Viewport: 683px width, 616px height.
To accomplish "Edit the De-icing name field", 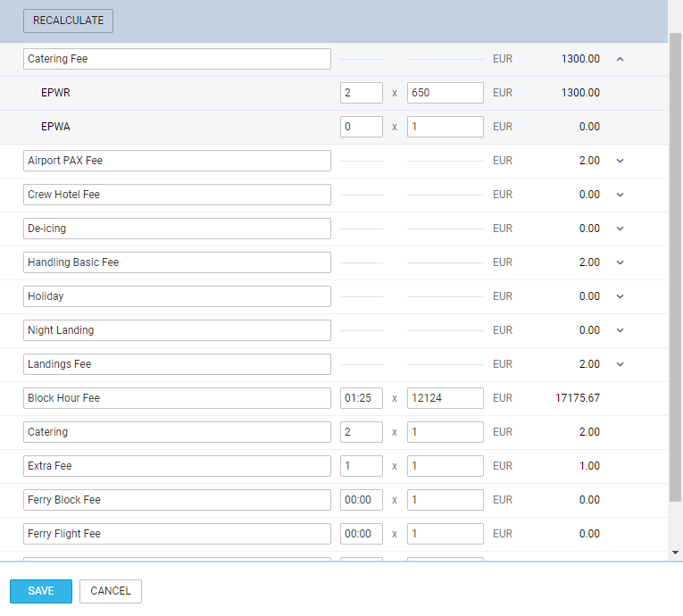I will (177, 229).
